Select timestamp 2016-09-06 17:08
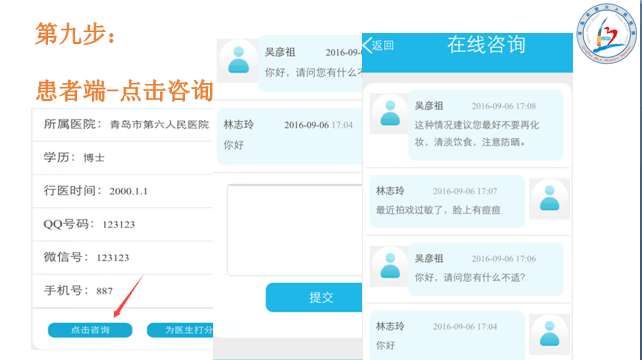 coord(504,106)
